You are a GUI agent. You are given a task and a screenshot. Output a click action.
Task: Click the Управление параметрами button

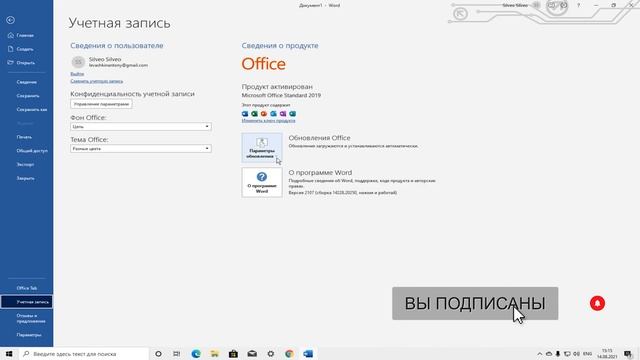pyautogui.click(x=101, y=104)
